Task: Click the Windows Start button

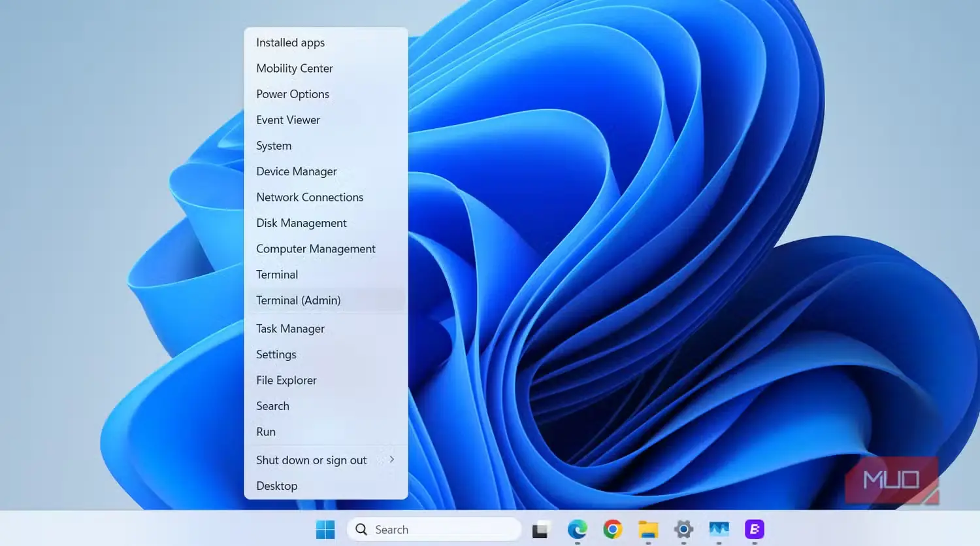Action: (325, 529)
